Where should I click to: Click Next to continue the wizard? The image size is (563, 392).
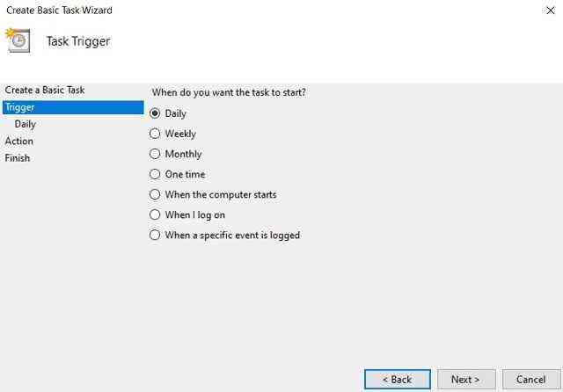coord(465,380)
